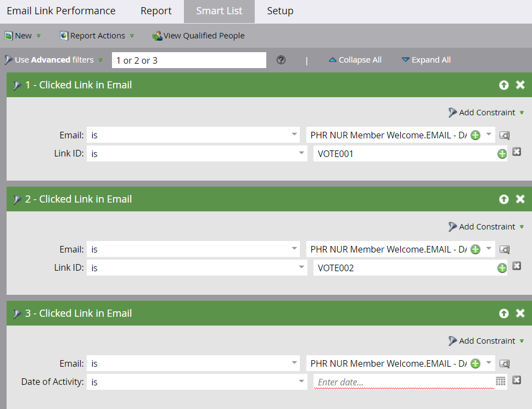Remove Date of Activity constraint
Screen dimensions: 532x409
click(x=517, y=380)
